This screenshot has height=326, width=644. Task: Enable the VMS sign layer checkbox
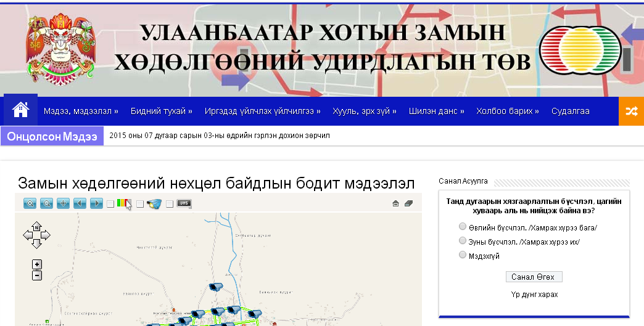tap(170, 204)
